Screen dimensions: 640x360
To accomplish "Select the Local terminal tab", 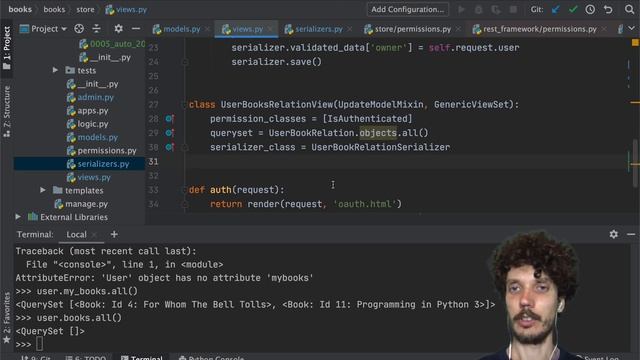I will 76,234.
